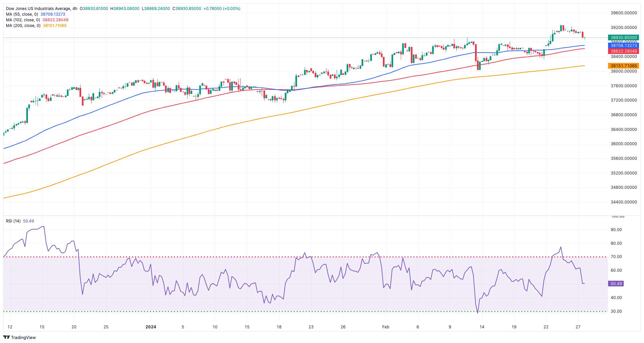
Task: Click the 34800.00000 price axis label
Action: [x=624, y=187]
